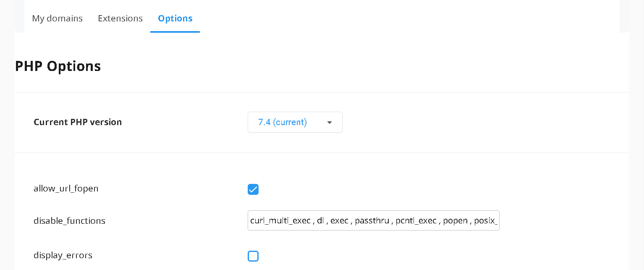644x270 pixels.
Task: Click curl_multi_exec in the disable_functions field
Action: point(280,221)
